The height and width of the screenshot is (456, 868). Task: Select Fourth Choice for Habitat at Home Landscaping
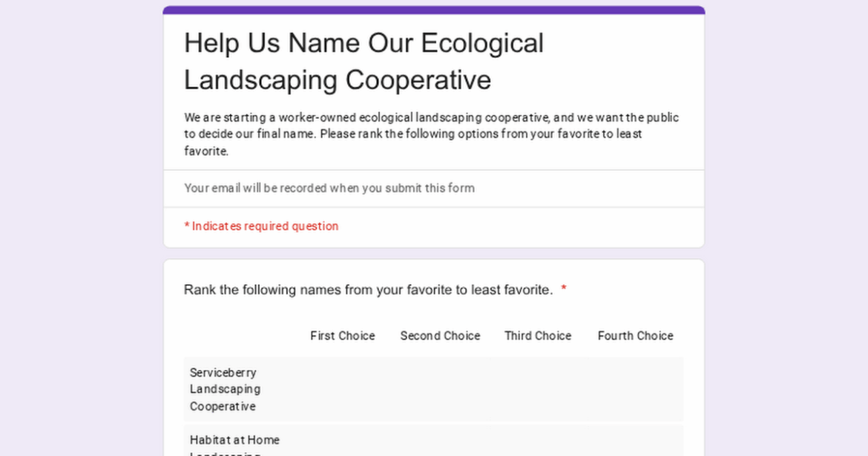pos(635,449)
